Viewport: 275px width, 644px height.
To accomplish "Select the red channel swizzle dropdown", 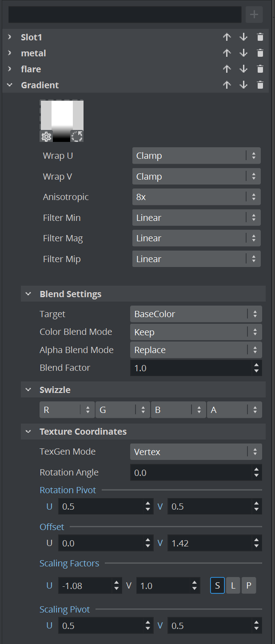I will point(67,410).
